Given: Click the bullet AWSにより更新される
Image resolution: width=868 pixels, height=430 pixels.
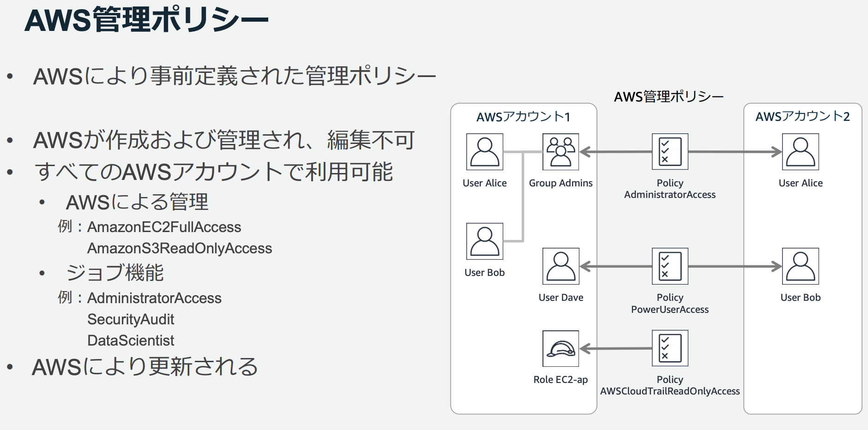Looking at the screenshot, I should click(145, 367).
